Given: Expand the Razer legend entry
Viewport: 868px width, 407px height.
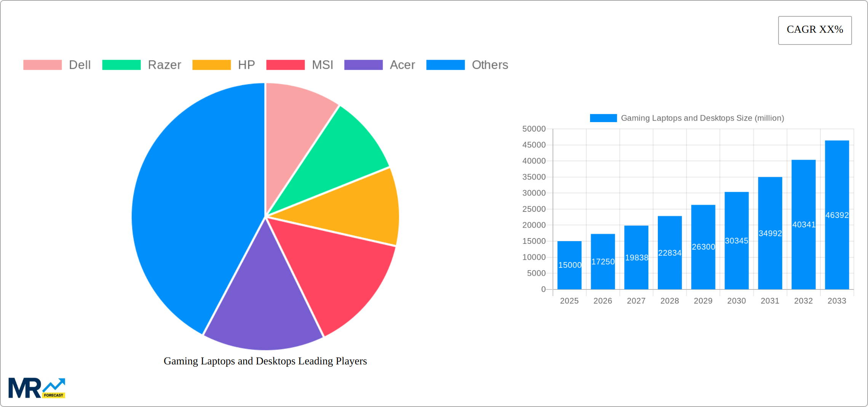Looking at the screenshot, I should (x=164, y=65).
